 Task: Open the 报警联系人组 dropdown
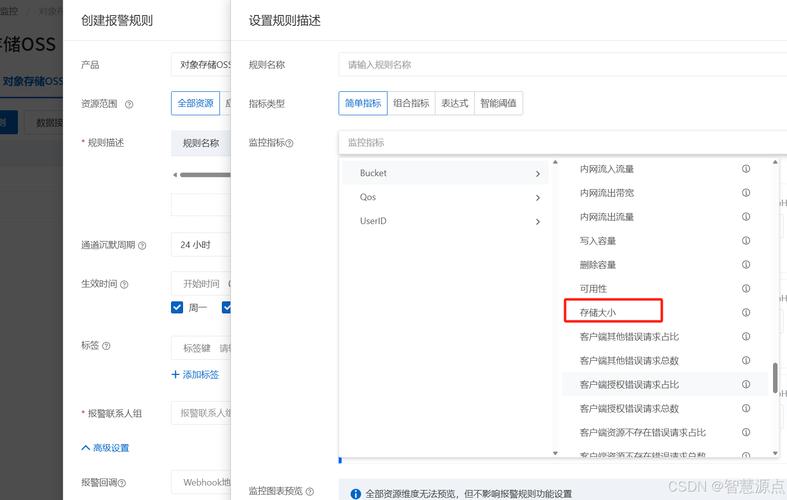point(201,413)
